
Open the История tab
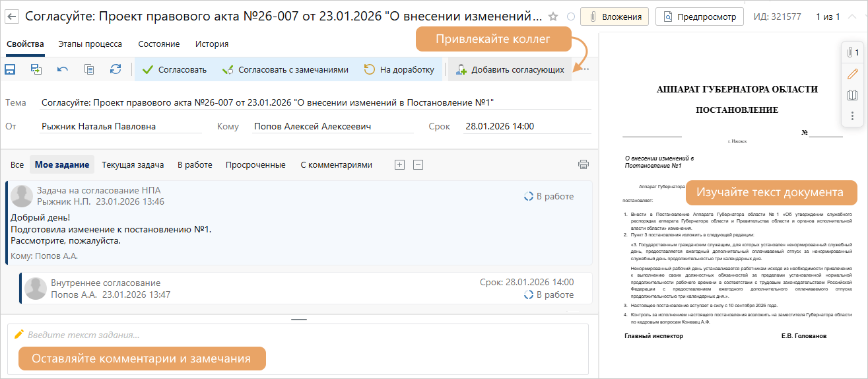pyautogui.click(x=212, y=44)
